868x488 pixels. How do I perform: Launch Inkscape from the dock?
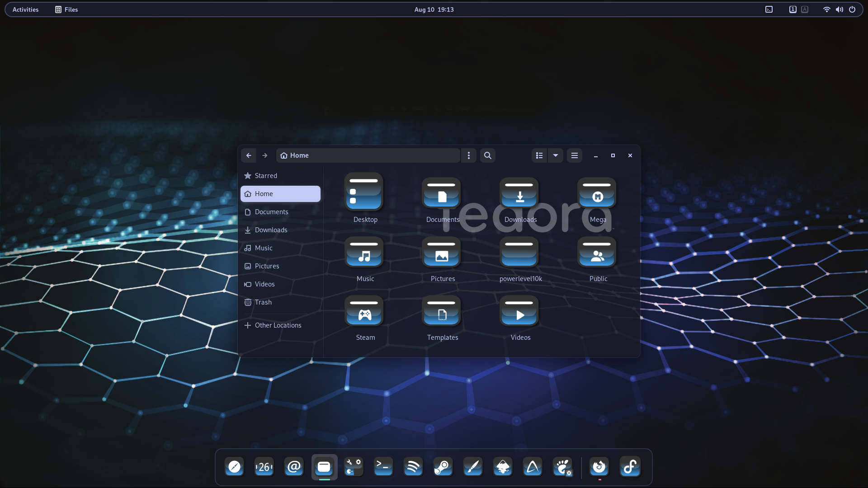click(x=503, y=467)
